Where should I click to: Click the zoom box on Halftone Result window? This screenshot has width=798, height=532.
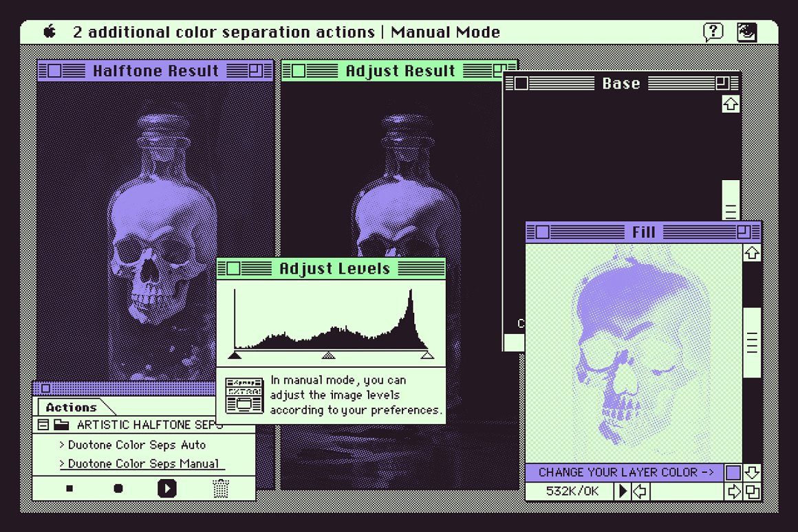coord(256,70)
